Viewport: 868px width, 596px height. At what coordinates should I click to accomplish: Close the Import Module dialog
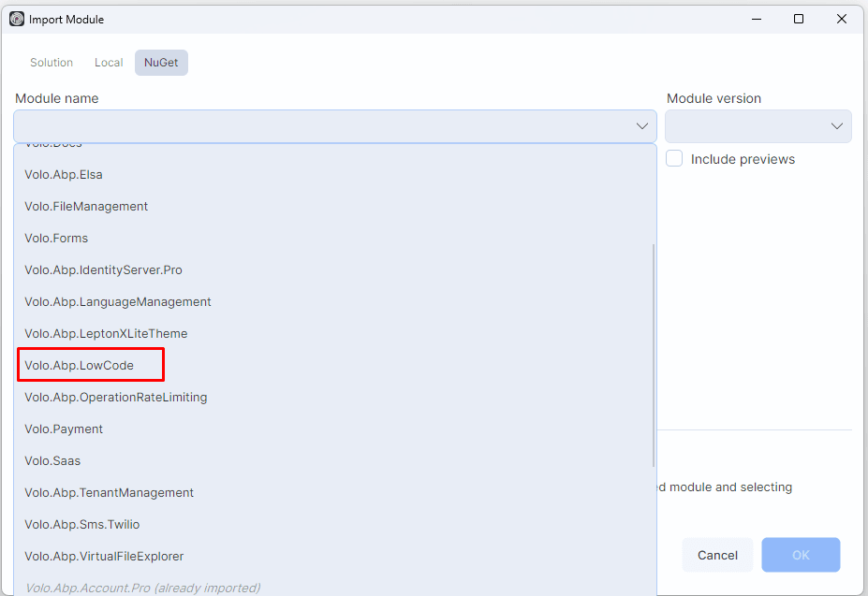click(842, 20)
